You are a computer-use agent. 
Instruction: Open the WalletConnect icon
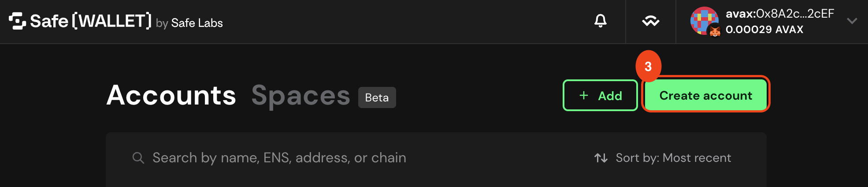click(650, 21)
